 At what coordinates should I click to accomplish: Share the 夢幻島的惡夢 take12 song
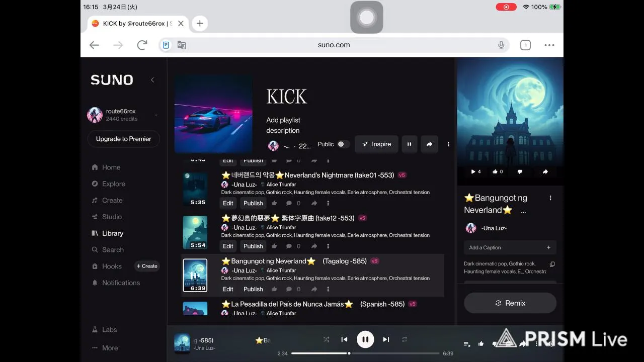(314, 246)
